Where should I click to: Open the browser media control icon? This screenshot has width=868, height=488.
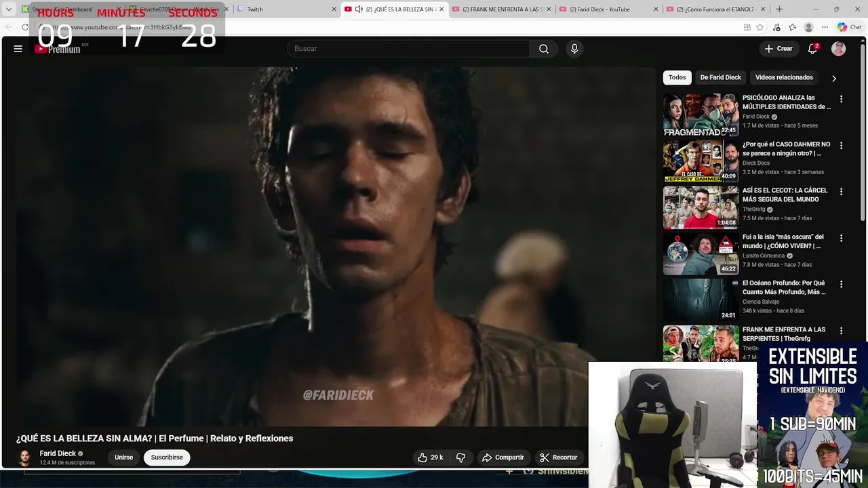coord(776,27)
